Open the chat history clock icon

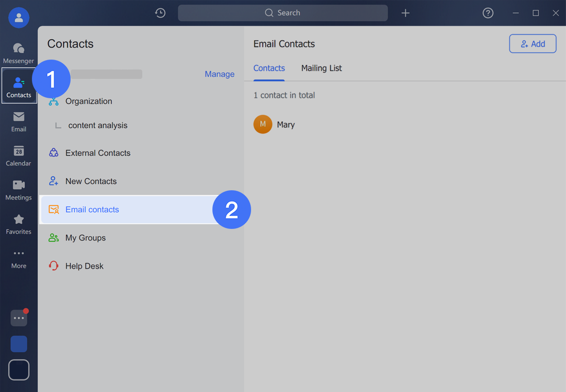point(160,13)
